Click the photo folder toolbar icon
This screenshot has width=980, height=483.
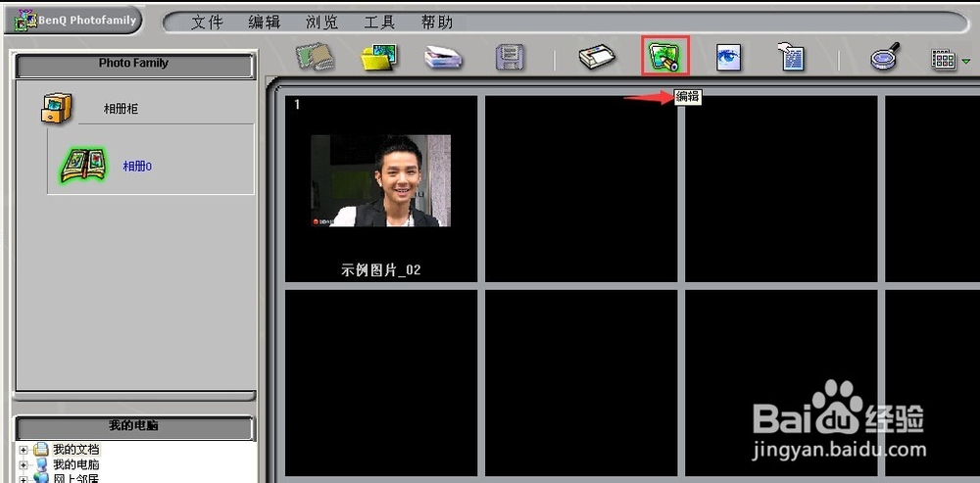coord(378,58)
